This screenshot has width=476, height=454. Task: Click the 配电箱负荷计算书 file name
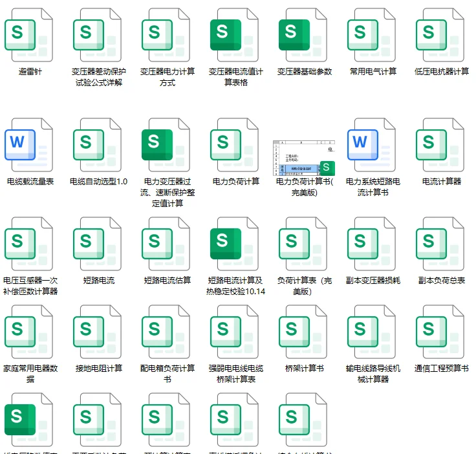(x=168, y=374)
